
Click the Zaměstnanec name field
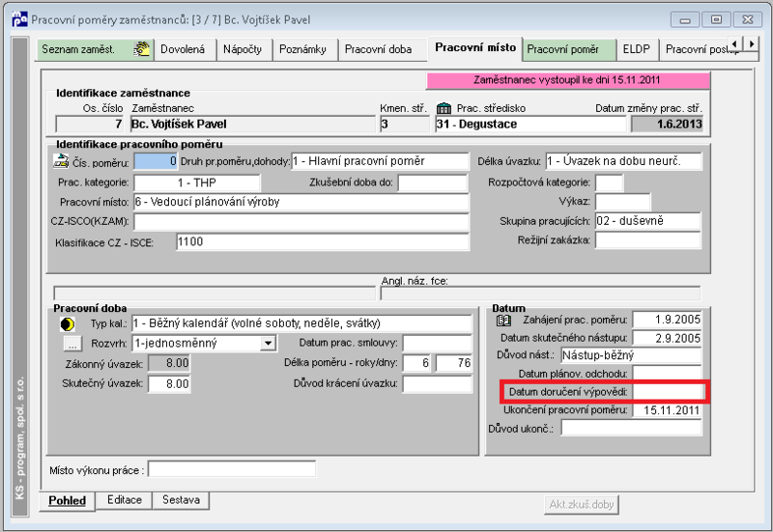point(252,125)
